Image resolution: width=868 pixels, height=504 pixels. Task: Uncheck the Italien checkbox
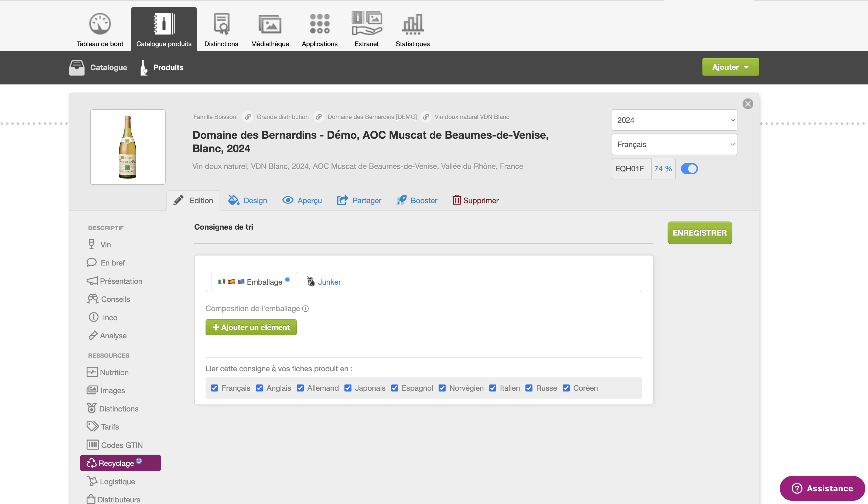point(493,388)
